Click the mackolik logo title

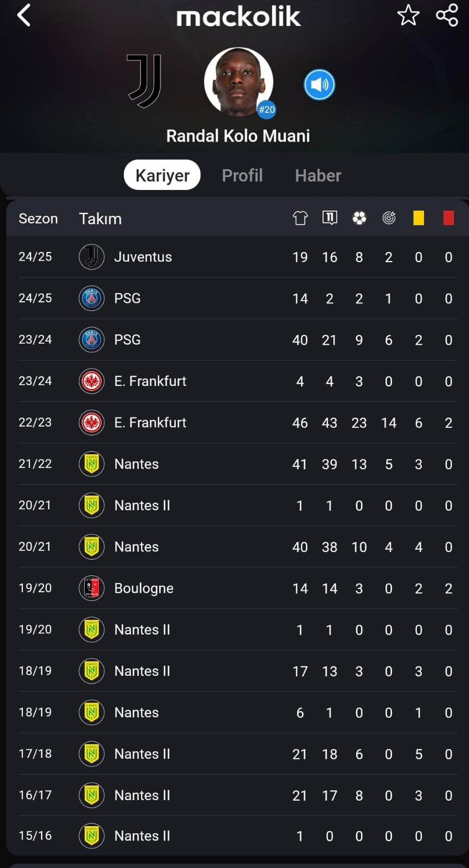[x=238, y=17]
